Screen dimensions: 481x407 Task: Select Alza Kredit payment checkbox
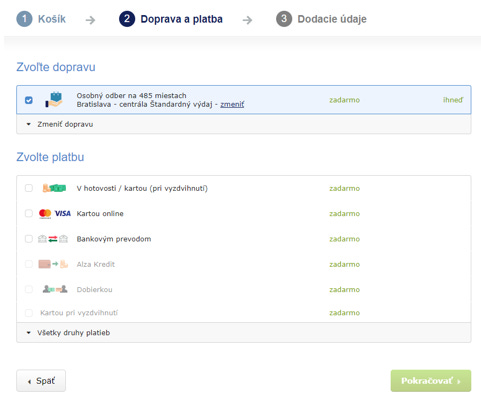[29, 264]
